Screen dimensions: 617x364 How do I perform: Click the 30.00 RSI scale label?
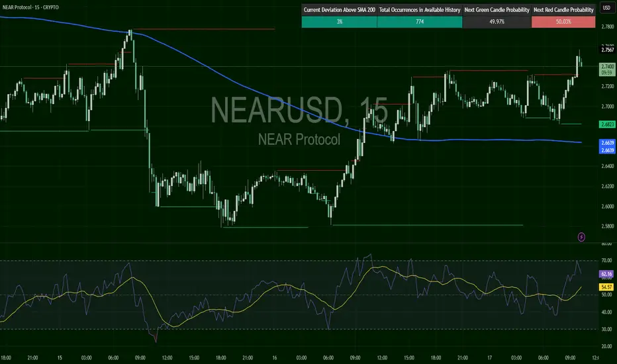pos(606,330)
